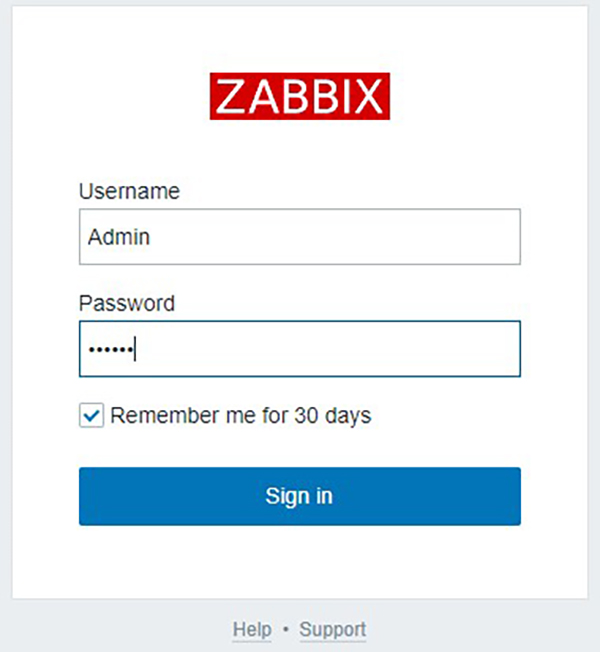The image size is (600, 652).
Task: Click the '30 days' text beside the checkbox
Action: pos(333,415)
